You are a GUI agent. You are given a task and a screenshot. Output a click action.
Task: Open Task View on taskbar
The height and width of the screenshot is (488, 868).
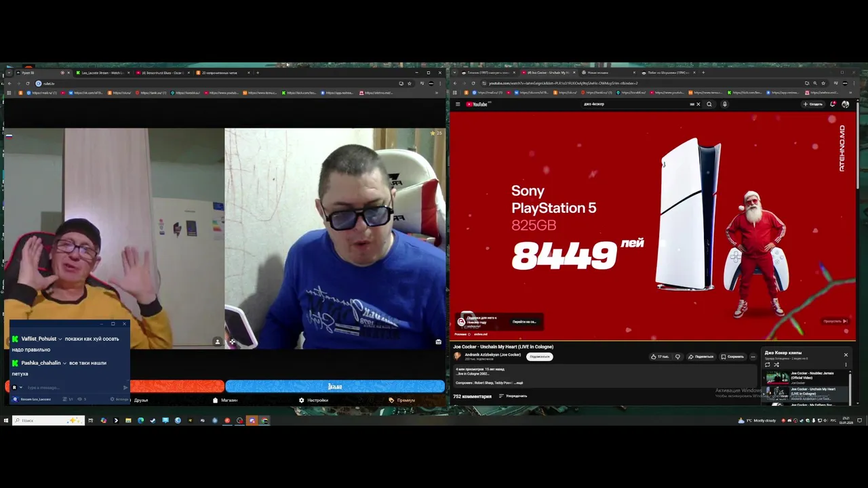point(90,420)
